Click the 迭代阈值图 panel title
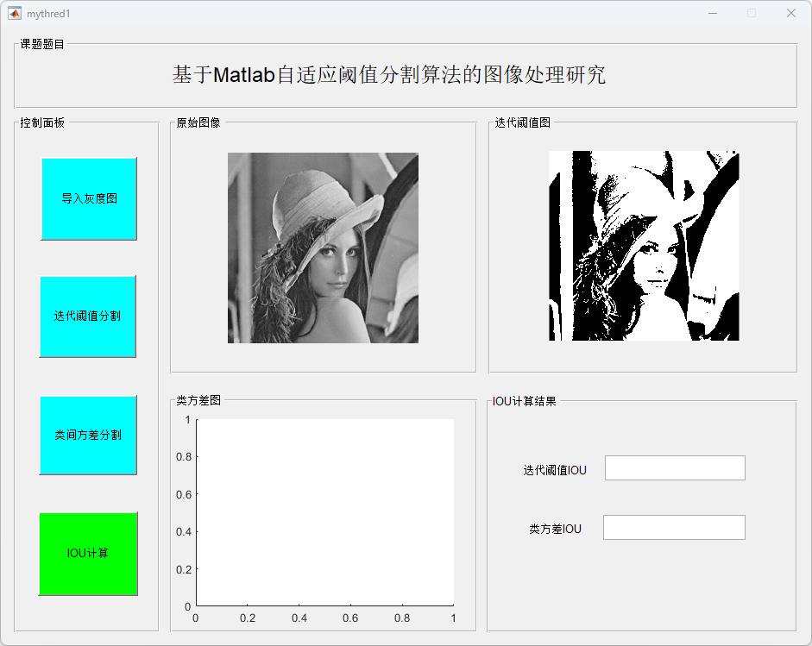Viewport: 812px width, 646px height. tap(523, 122)
